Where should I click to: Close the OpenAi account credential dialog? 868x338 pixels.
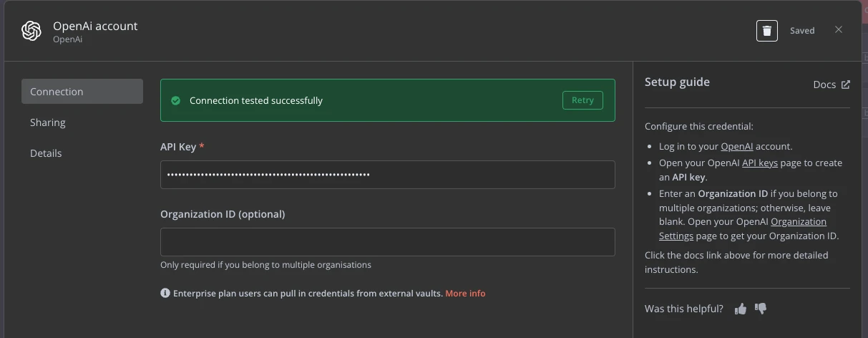(x=839, y=30)
